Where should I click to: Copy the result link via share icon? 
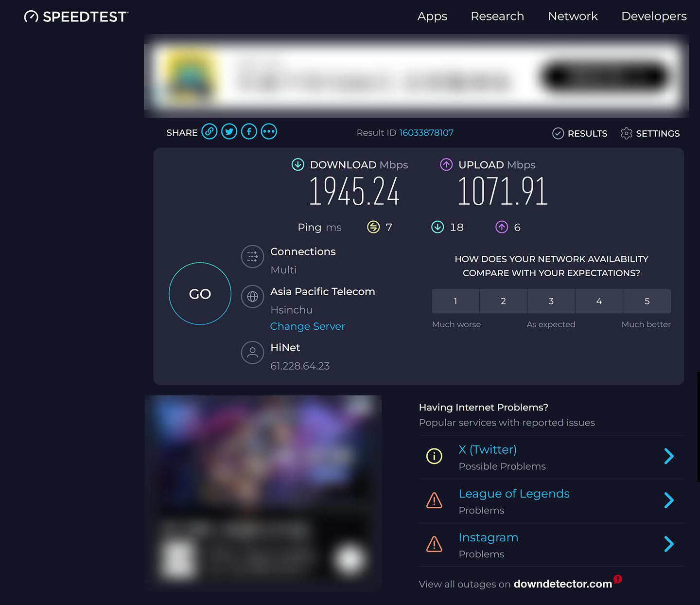(210, 131)
